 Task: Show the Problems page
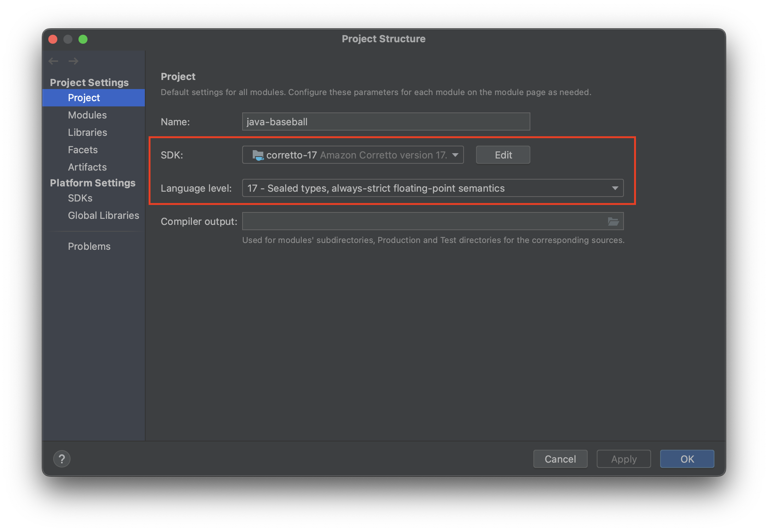pos(89,246)
